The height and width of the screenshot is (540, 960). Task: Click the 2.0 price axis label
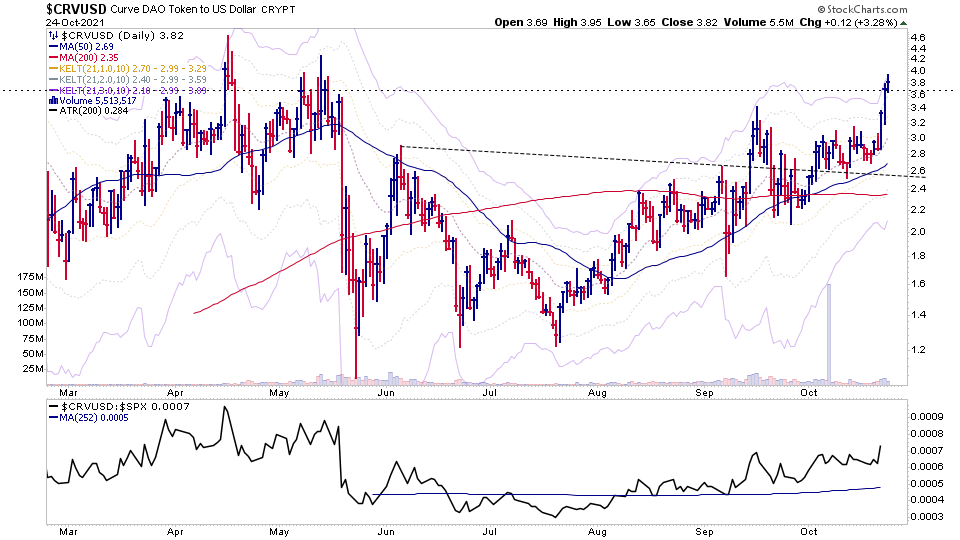[918, 232]
